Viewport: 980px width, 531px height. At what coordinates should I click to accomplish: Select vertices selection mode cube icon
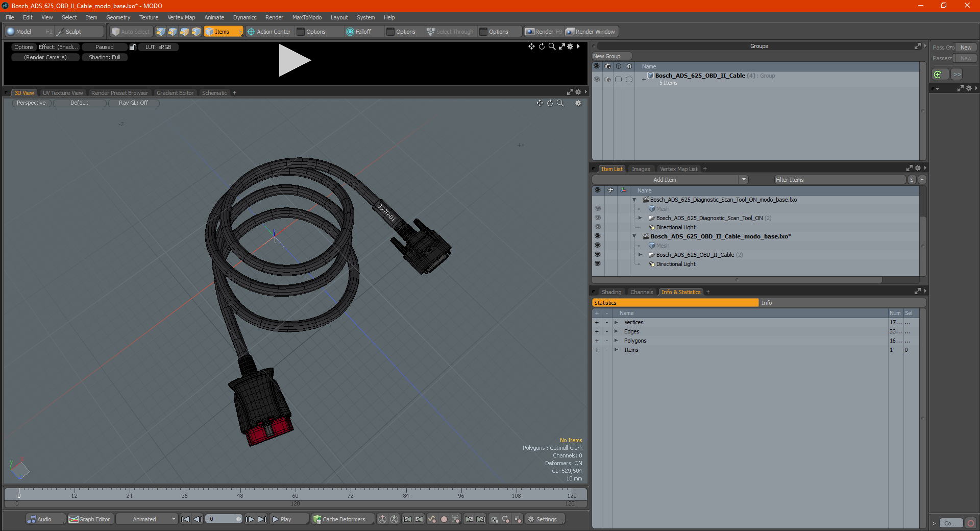point(161,32)
